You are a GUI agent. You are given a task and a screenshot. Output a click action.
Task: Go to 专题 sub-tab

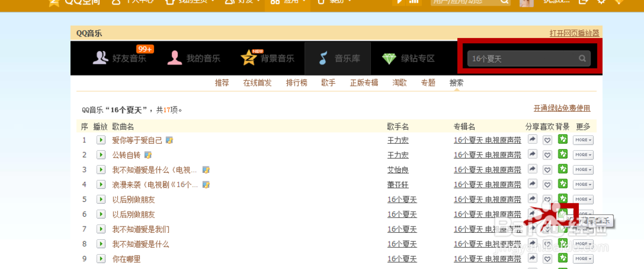point(428,83)
